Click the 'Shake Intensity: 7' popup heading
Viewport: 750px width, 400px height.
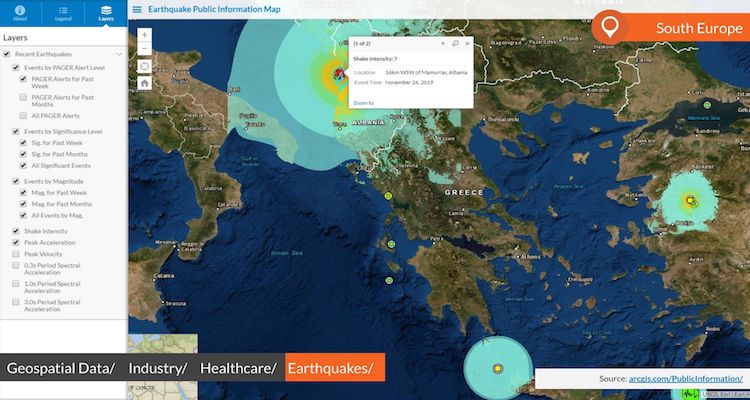(x=375, y=59)
